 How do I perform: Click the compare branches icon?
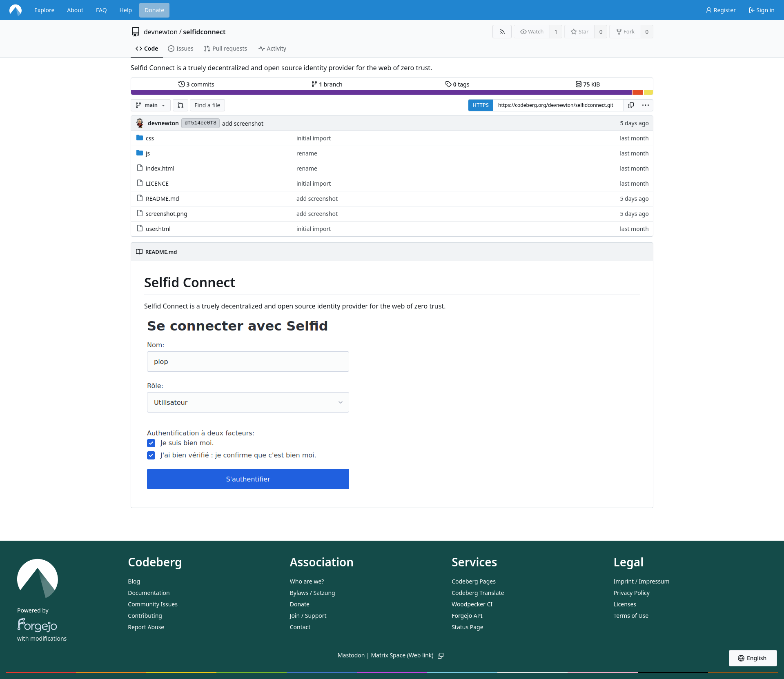tap(180, 105)
